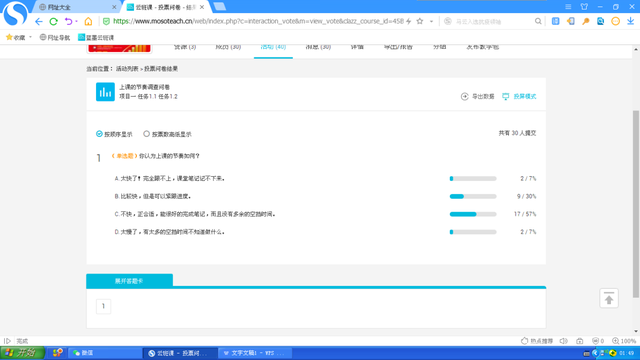Viewport: 640px width, 360px height.
Task: Click 热点推荐 in the status bar
Action: [537, 341]
